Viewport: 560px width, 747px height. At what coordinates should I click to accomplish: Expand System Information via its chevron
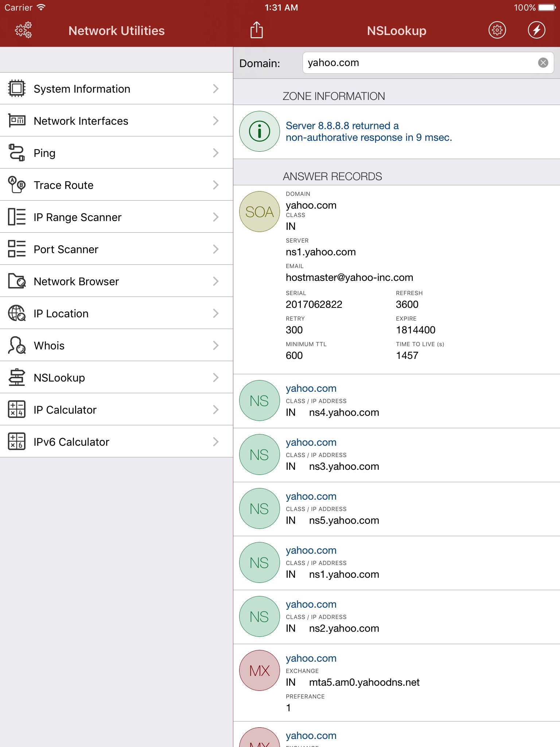(216, 89)
